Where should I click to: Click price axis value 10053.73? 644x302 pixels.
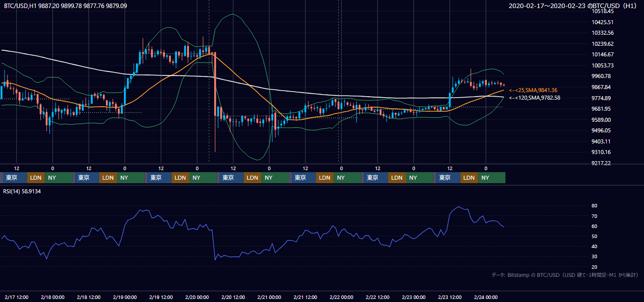pyautogui.click(x=602, y=65)
